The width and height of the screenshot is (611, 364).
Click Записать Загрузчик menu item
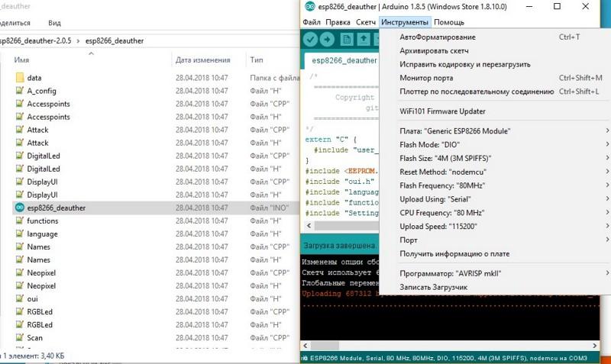pyautogui.click(x=433, y=287)
